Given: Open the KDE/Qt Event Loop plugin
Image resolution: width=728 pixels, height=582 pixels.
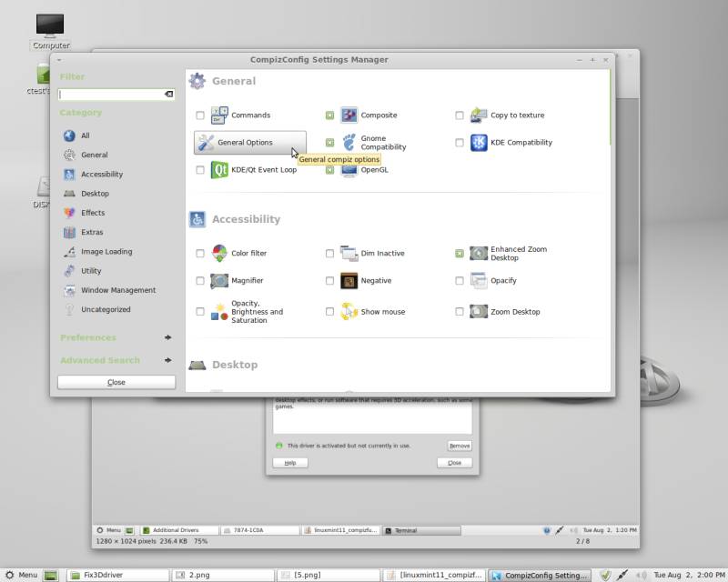Looking at the screenshot, I should coord(254,170).
